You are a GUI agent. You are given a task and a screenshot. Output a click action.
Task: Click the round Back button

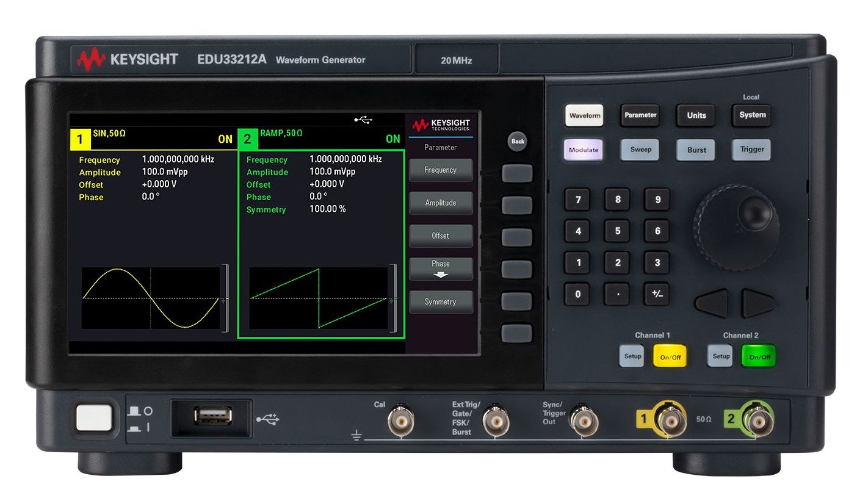(x=518, y=142)
